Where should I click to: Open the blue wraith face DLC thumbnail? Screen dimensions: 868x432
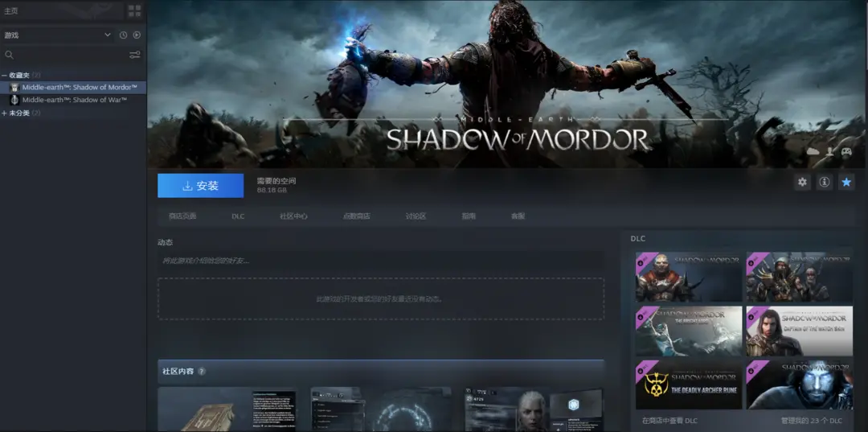(x=800, y=385)
